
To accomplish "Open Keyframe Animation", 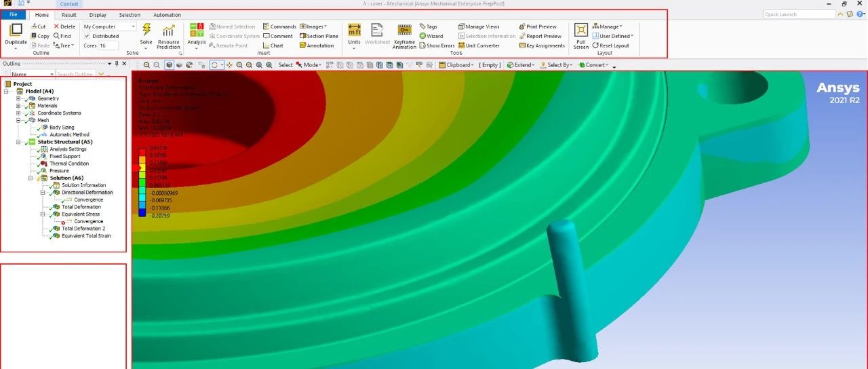I will coord(404,36).
